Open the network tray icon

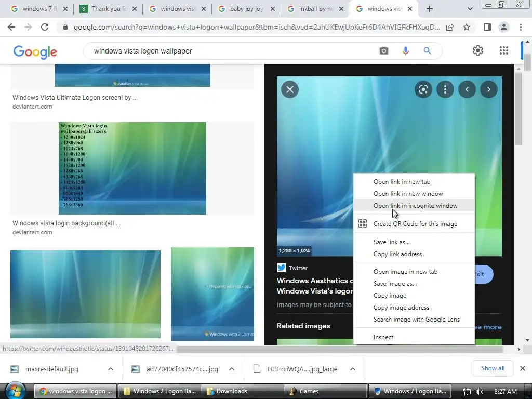[467, 392]
